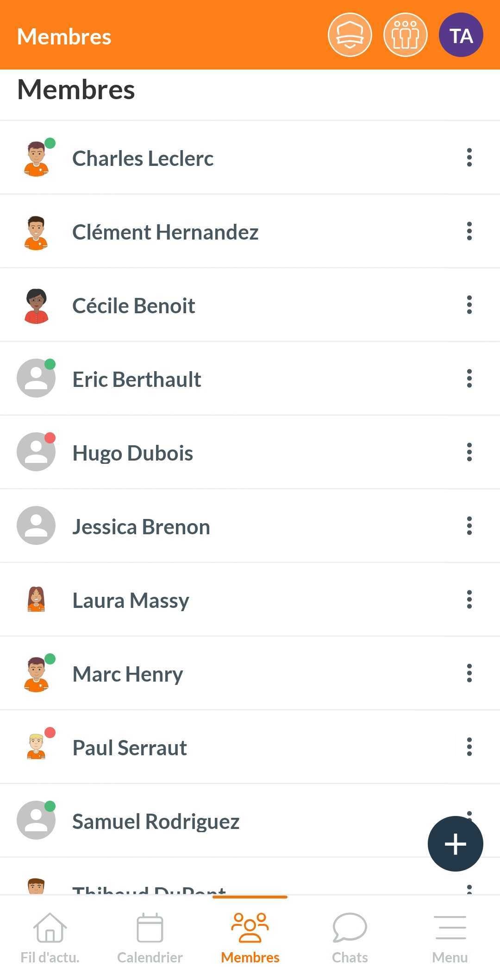Tap the group members icon in header
The image size is (500, 980).
click(405, 35)
